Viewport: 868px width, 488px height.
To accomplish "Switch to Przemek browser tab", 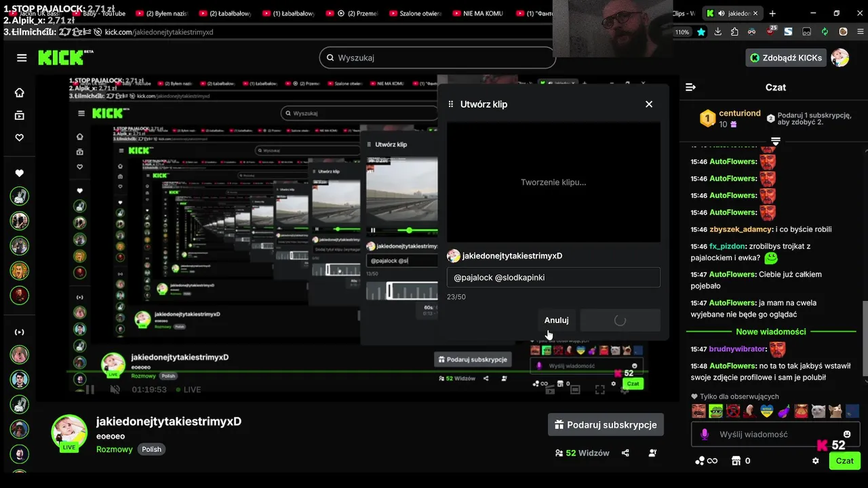I will click(353, 14).
